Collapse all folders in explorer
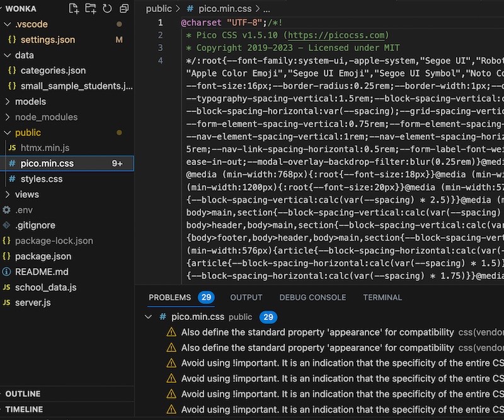 point(124,9)
